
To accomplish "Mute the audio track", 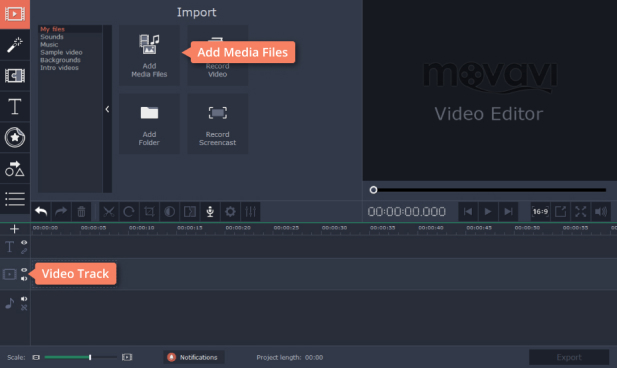I will click(24, 299).
